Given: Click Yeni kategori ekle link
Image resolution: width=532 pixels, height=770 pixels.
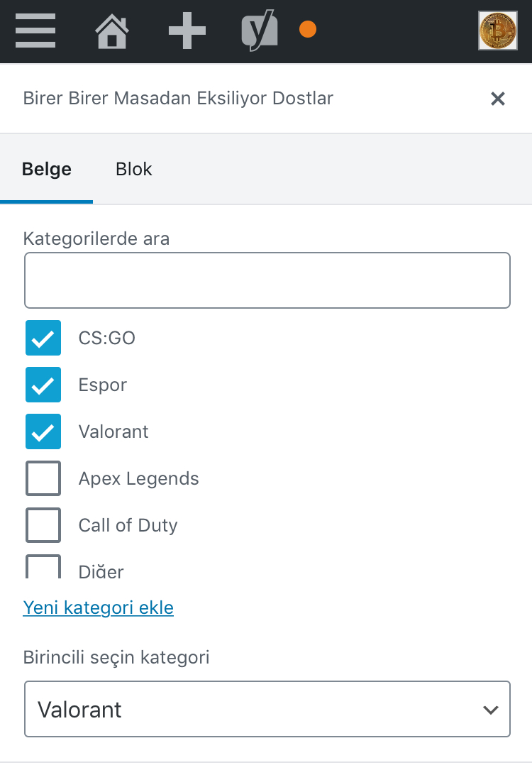Looking at the screenshot, I should 98,607.
